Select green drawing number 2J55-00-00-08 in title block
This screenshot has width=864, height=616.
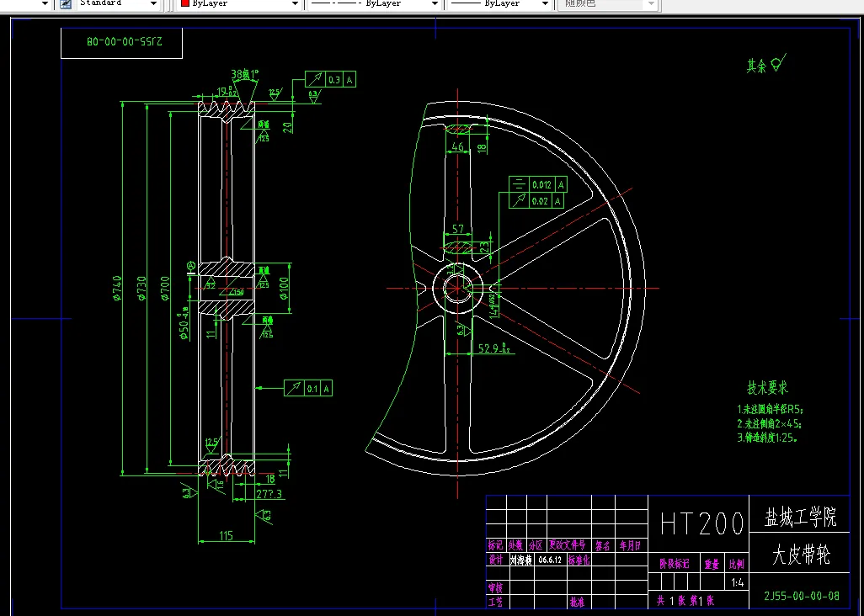(802, 596)
